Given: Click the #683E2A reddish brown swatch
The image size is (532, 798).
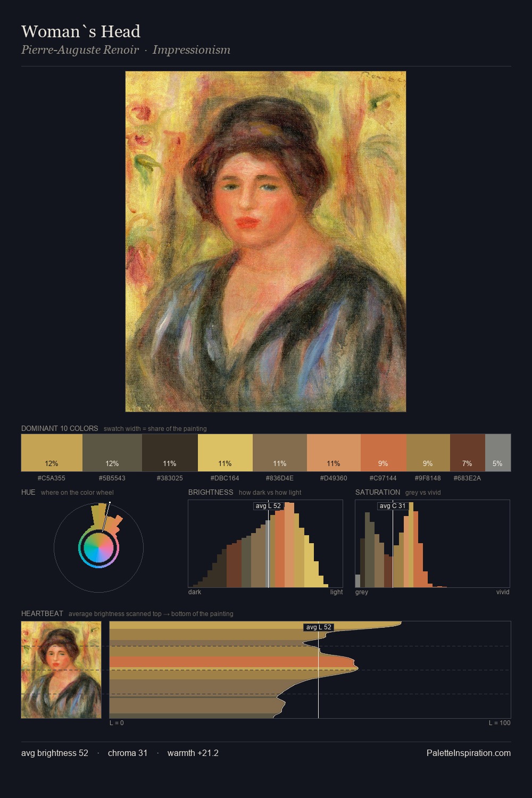Looking at the screenshot, I should [x=467, y=453].
